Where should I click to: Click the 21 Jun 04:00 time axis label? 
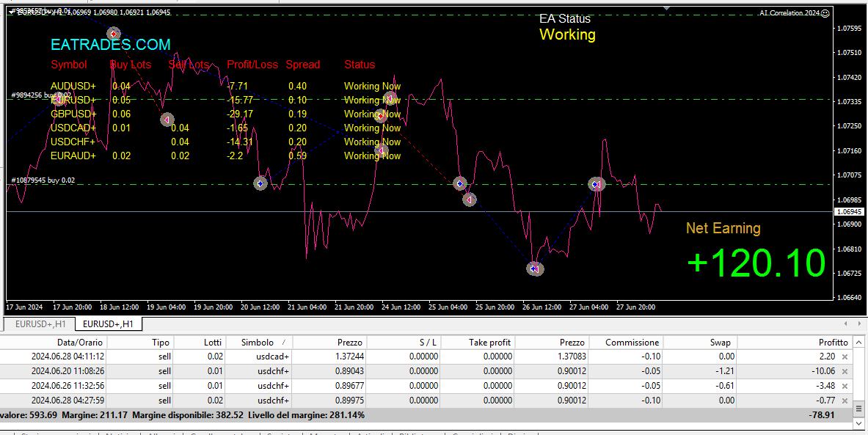click(307, 307)
